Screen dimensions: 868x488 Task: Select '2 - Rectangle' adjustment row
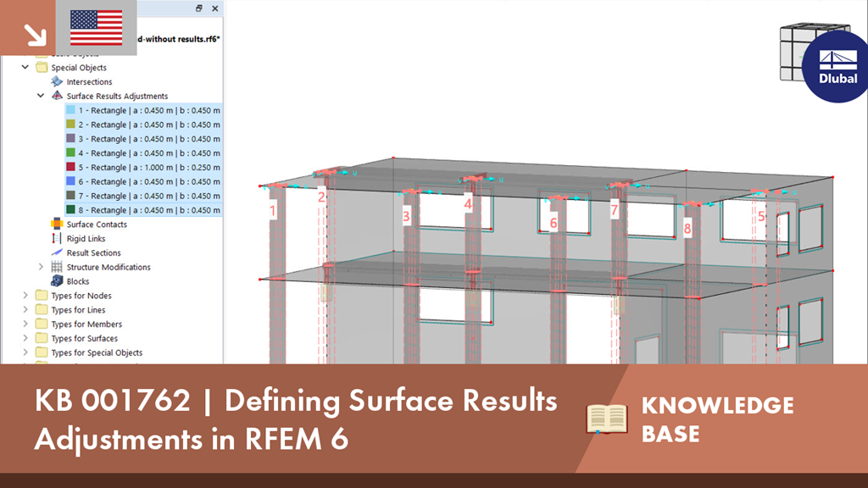coord(143,125)
